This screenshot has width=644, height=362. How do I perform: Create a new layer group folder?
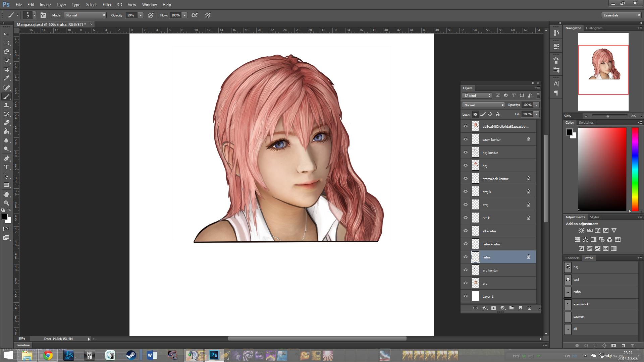click(x=512, y=308)
